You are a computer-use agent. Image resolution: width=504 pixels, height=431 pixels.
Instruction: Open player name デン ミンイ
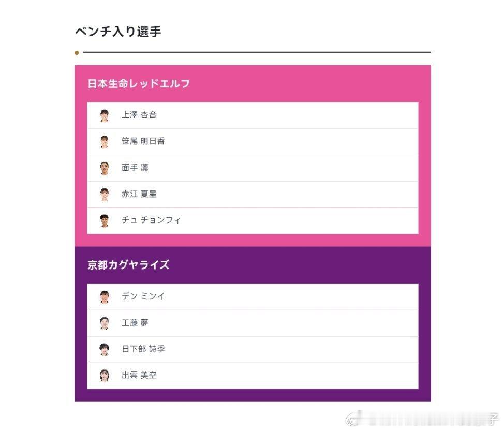(143, 296)
